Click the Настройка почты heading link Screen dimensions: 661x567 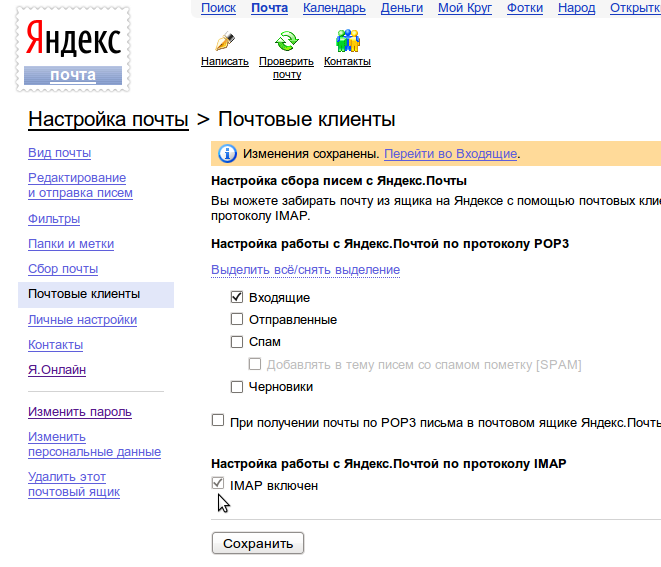pos(108,119)
